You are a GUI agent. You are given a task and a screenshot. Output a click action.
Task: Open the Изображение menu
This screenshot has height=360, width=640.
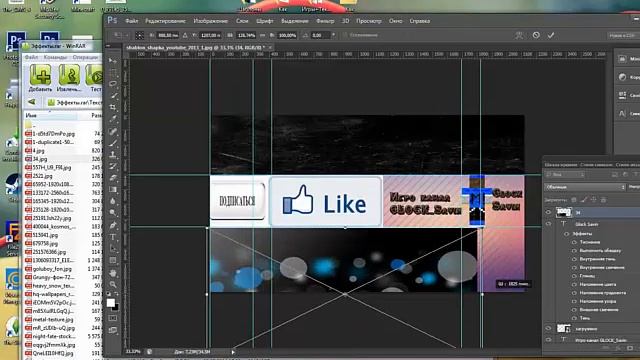click(x=211, y=21)
